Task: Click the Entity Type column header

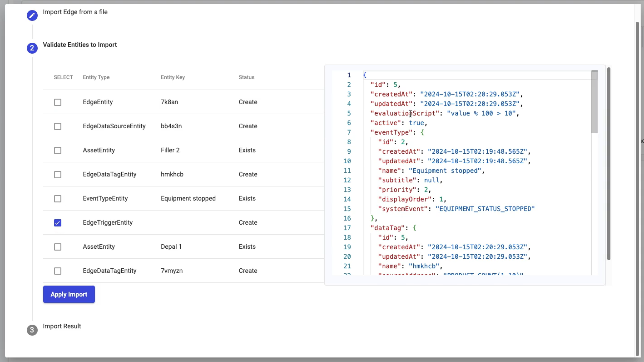Action: click(96, 77)
